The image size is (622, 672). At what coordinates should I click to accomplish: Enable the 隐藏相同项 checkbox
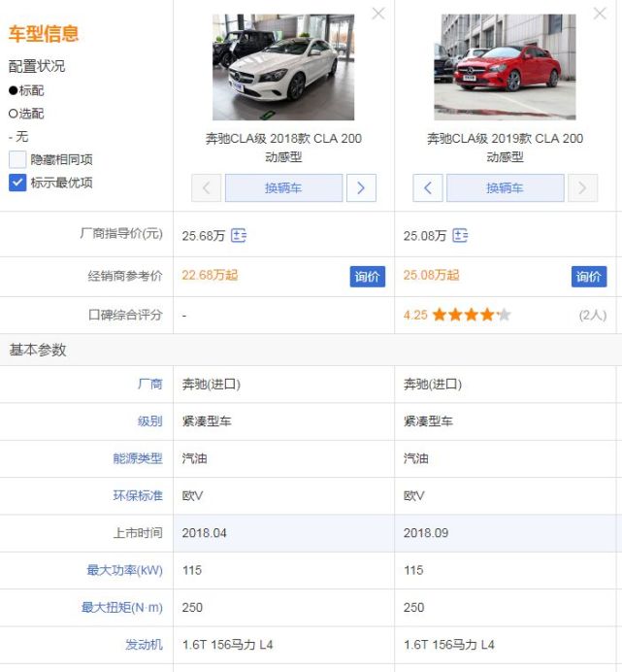pyautogui.click(x=17, y=159)
